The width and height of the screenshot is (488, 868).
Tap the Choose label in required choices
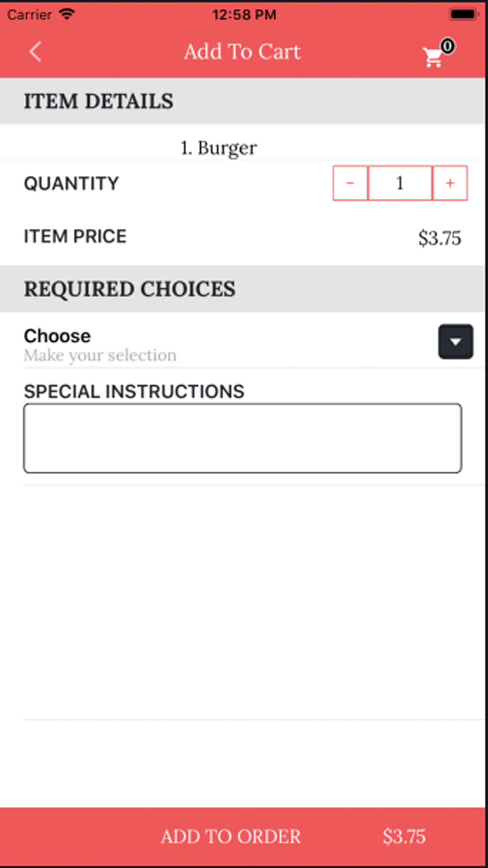tap(58, 336)
